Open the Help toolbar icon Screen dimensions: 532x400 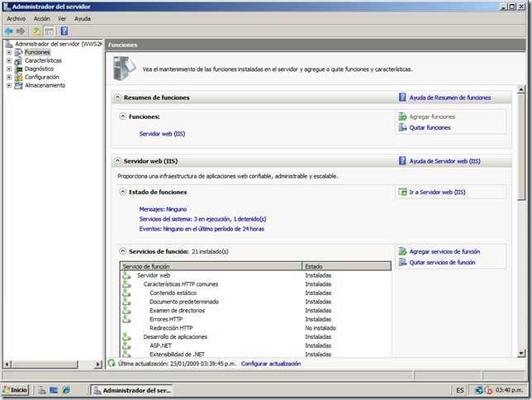click(64, 31)
